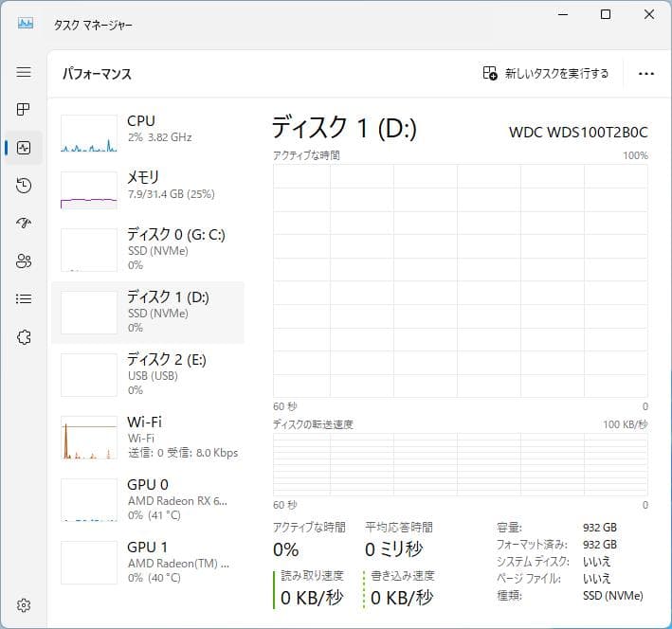672x629 pixels.
Task: Open Users page icon
Action: pyautogui.click(x=24, y=261)
